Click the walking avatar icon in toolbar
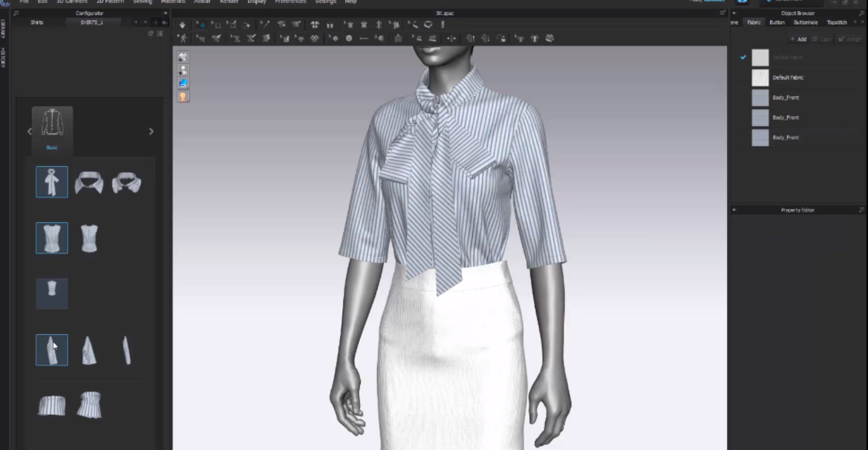The image size is (868, 450). (183, 39)
